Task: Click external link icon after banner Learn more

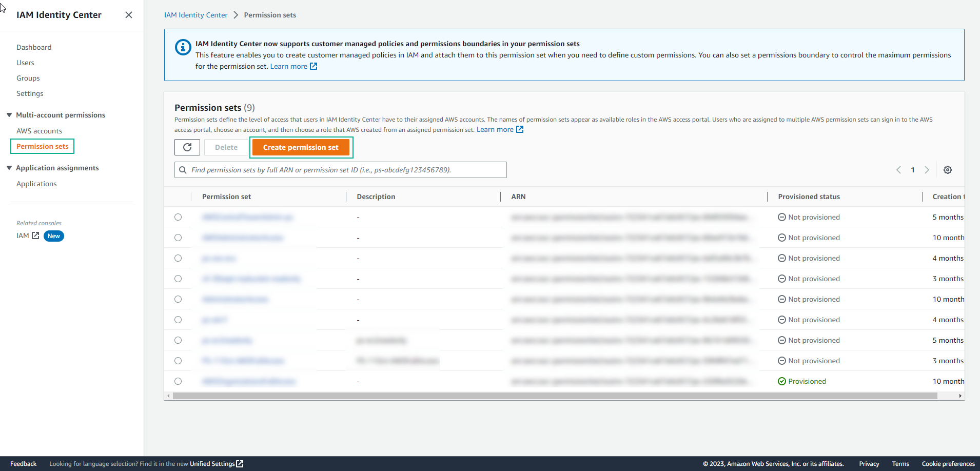Action: pyautogui.click(x=313, y=66)
